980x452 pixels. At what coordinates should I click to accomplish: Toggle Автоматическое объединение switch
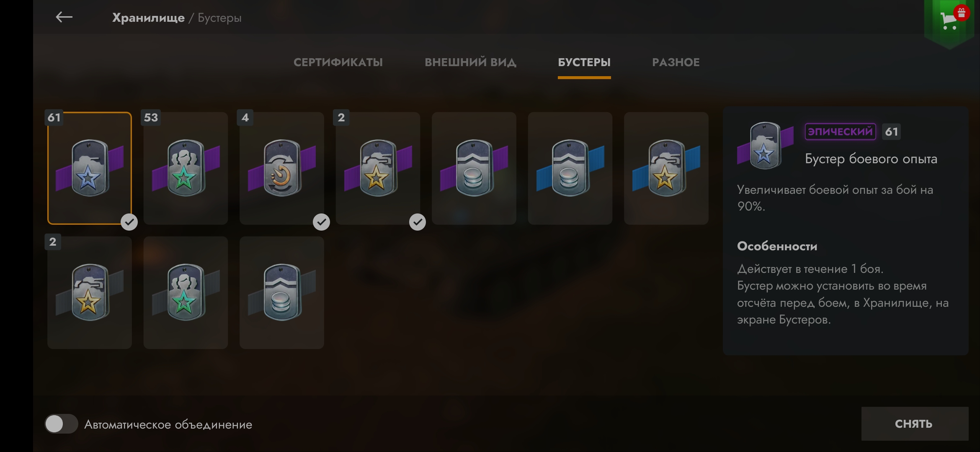pyautogui.click(x=61, y=424)
